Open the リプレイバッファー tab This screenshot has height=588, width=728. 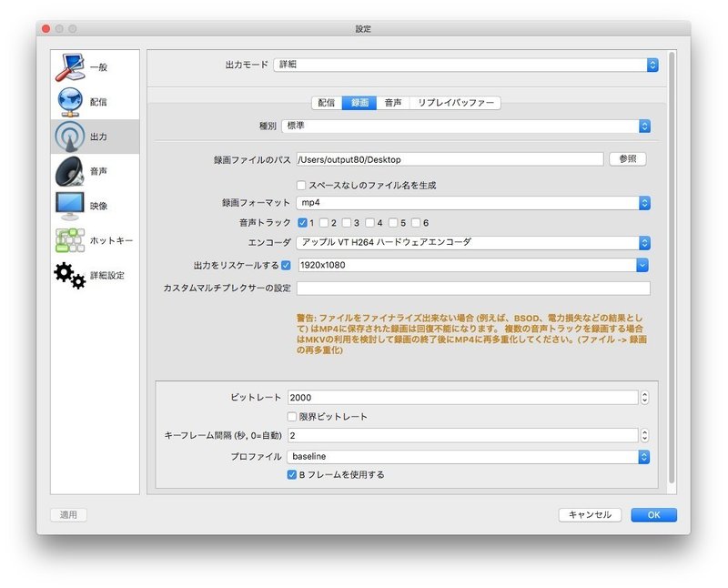pos(456,103)
